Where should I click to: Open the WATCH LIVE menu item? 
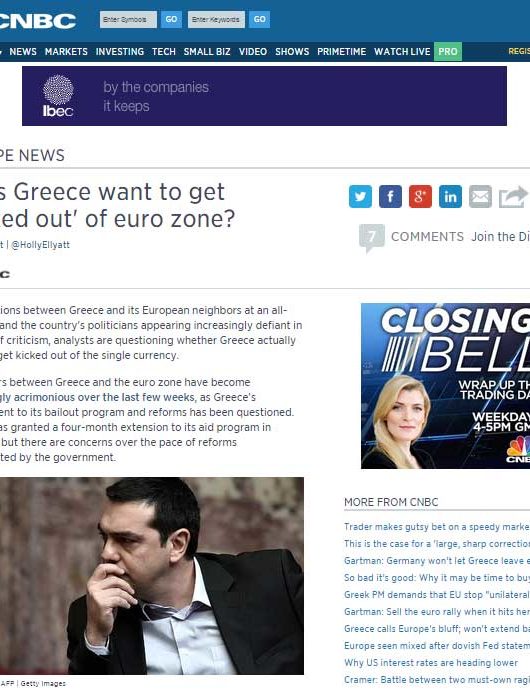402,51
